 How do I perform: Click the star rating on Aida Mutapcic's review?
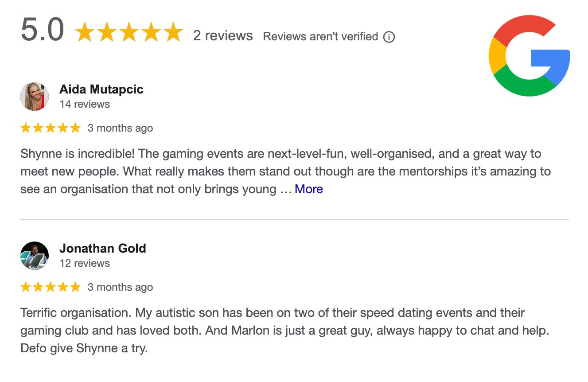tap(51, 128)
